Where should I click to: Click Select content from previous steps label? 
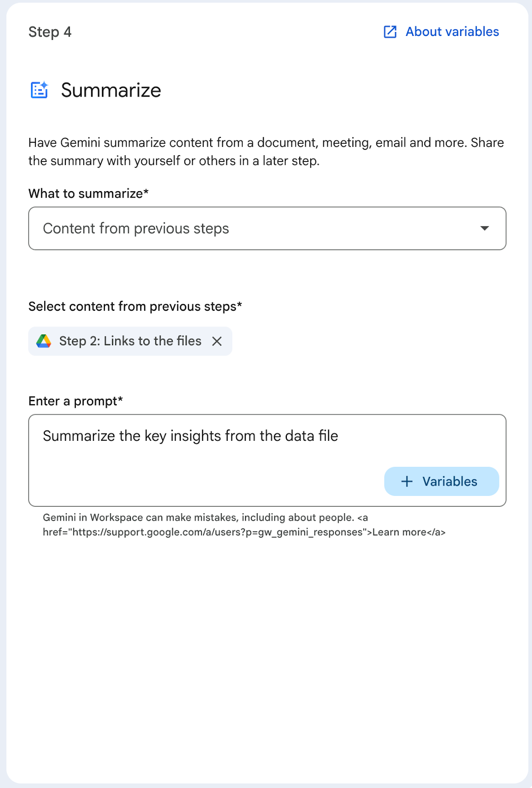tap(135, 306)
